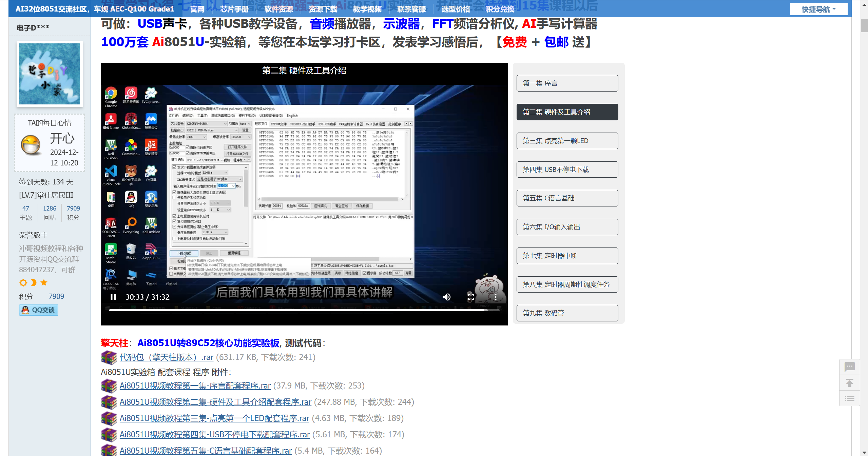Image resolution: width=868 pixels, height=456 pixels.
Task: Open the 软件资源 menu item
Action: [278, 9]
